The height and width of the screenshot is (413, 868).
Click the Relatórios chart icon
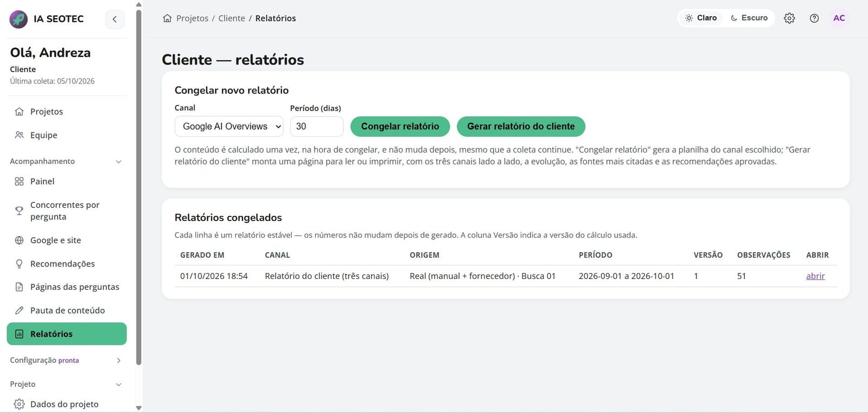click(19, 334)
